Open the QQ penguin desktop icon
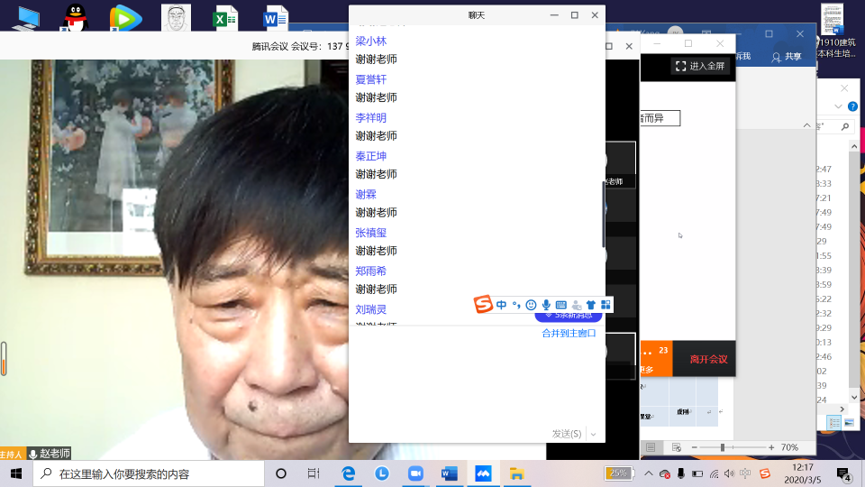 pyautogui.click(x=74, y=18)
